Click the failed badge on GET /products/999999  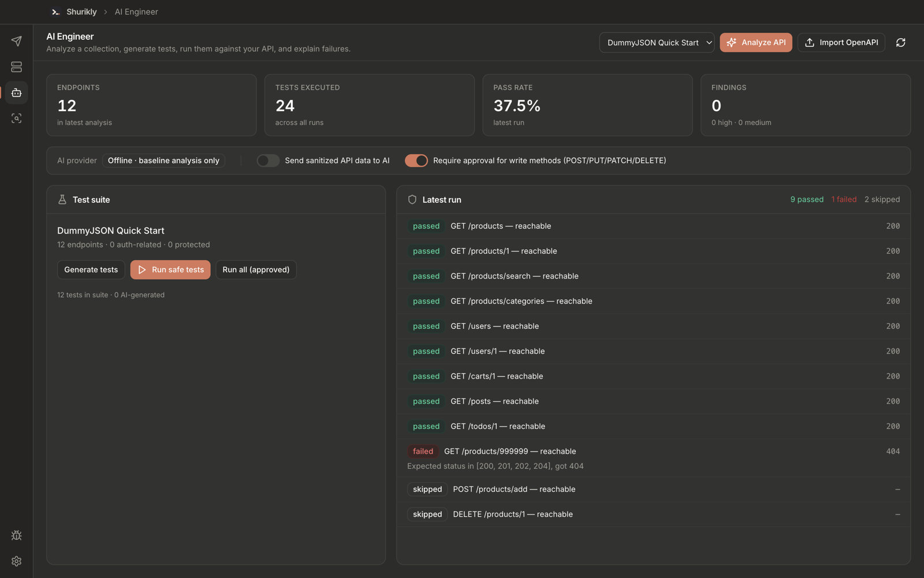[423, 451]
